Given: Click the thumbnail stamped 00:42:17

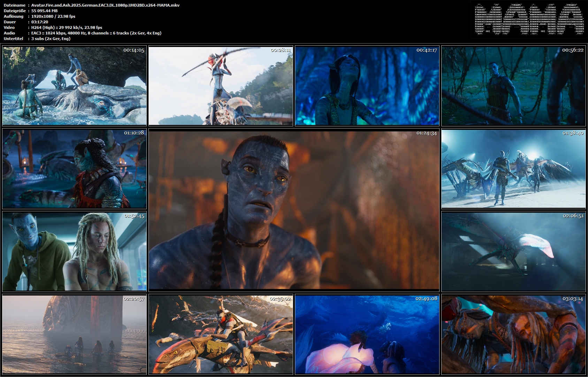Looking at the screenshot, I should point(367,86).
